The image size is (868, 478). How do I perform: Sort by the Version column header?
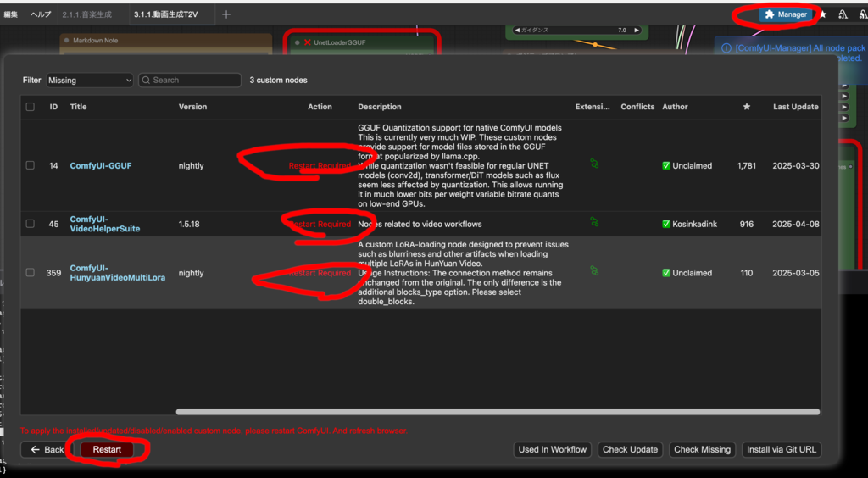pyautogui.click(x=192, y=107)
